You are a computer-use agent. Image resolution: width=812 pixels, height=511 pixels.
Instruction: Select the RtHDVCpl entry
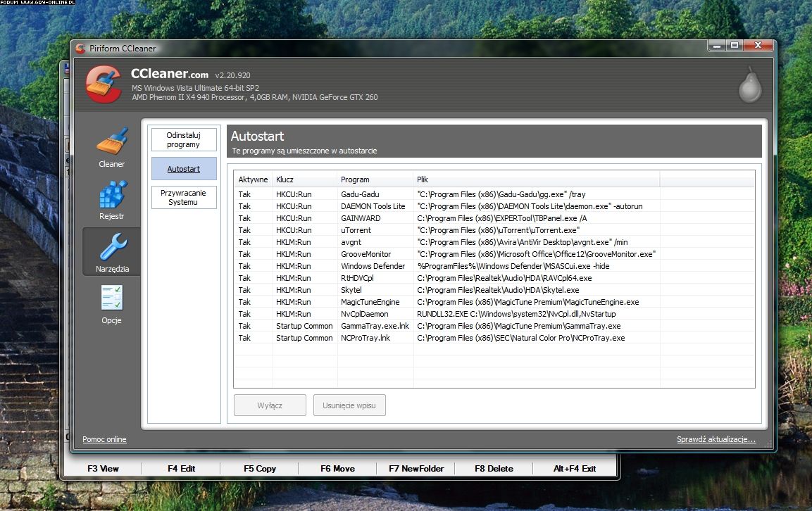click(x=494, y=278)
